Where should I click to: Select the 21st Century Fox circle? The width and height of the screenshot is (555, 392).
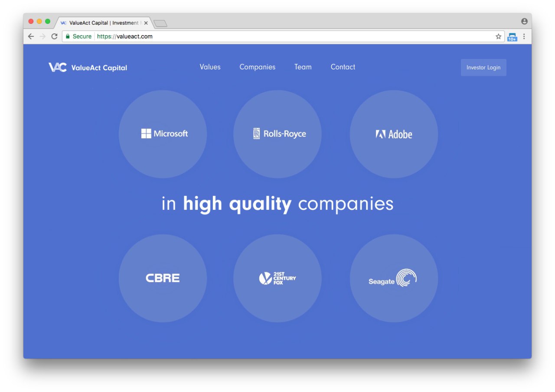tap(277, 278)
